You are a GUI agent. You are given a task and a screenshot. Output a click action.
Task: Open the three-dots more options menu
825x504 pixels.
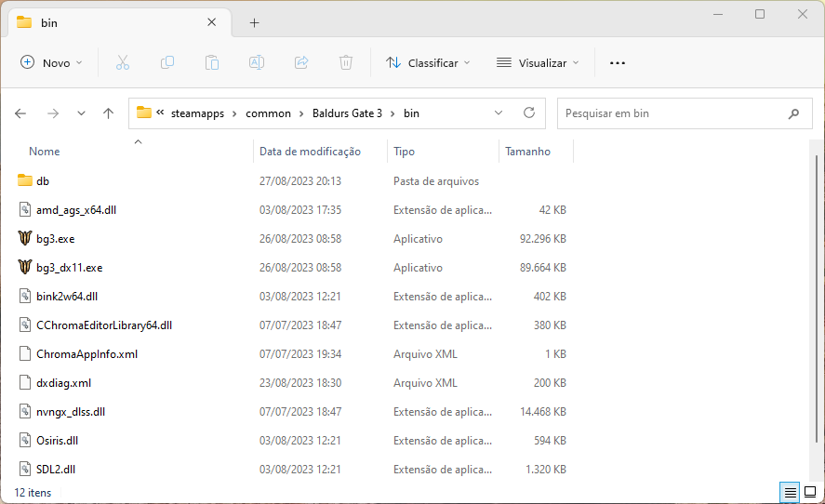[618, 63]
